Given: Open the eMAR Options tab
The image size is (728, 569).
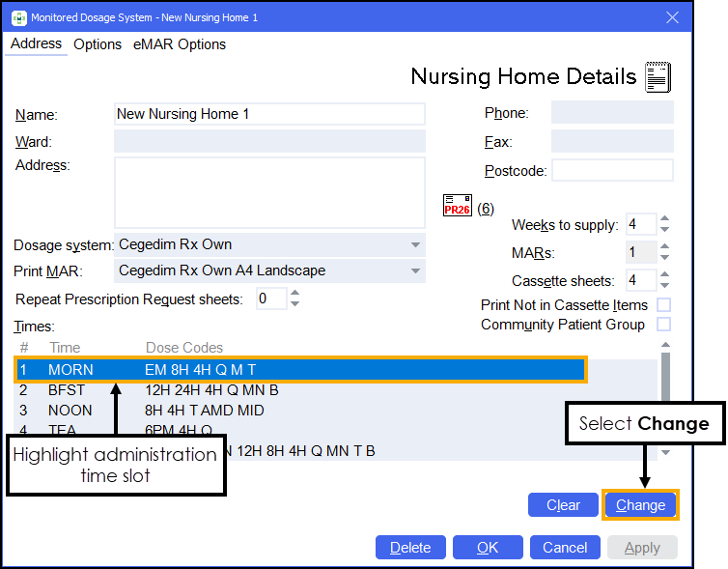Looking at the screenshot, I should 180,44.
